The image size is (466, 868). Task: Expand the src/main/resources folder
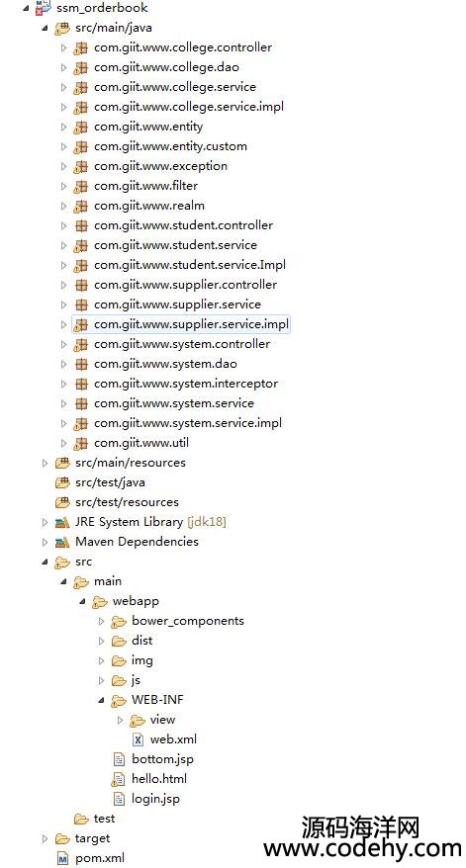(x=45, y=463)
